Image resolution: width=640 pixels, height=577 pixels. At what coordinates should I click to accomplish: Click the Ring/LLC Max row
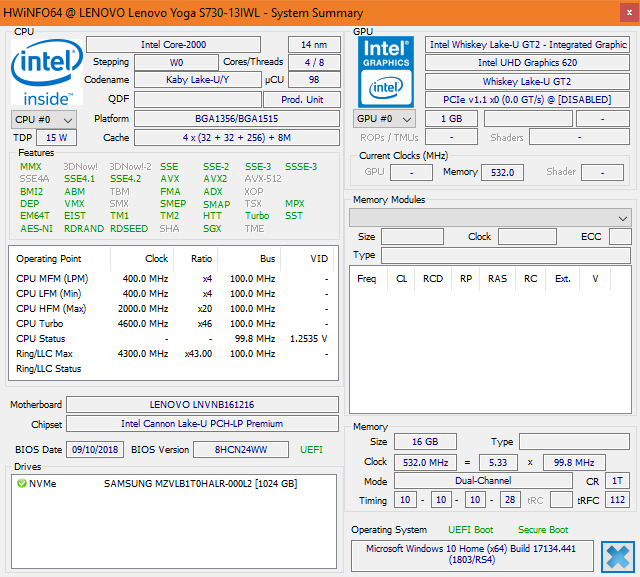tap(172, 354)
